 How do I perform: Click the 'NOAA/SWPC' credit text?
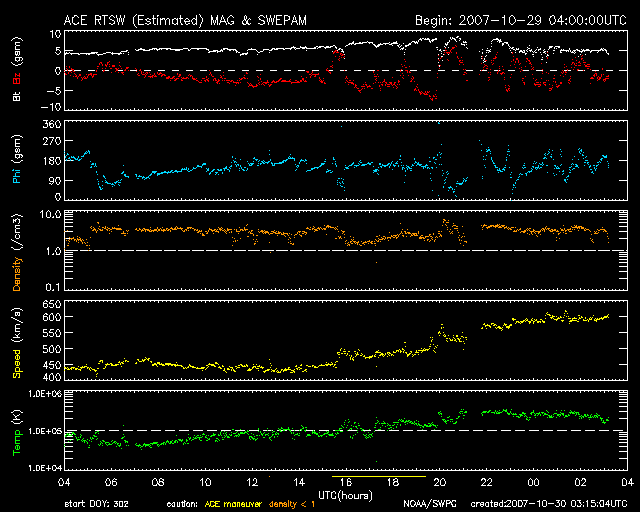(430, 504)
